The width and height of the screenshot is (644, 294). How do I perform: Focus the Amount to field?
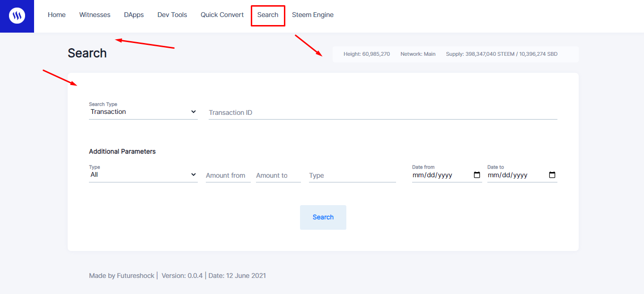click(x=278, y=175)
